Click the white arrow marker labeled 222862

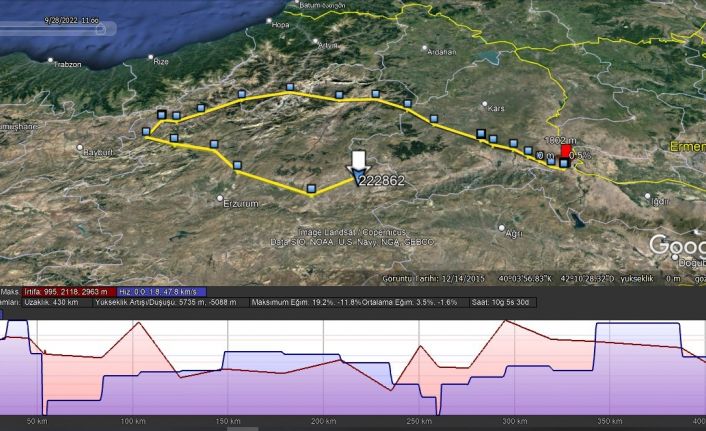(359, 162)
